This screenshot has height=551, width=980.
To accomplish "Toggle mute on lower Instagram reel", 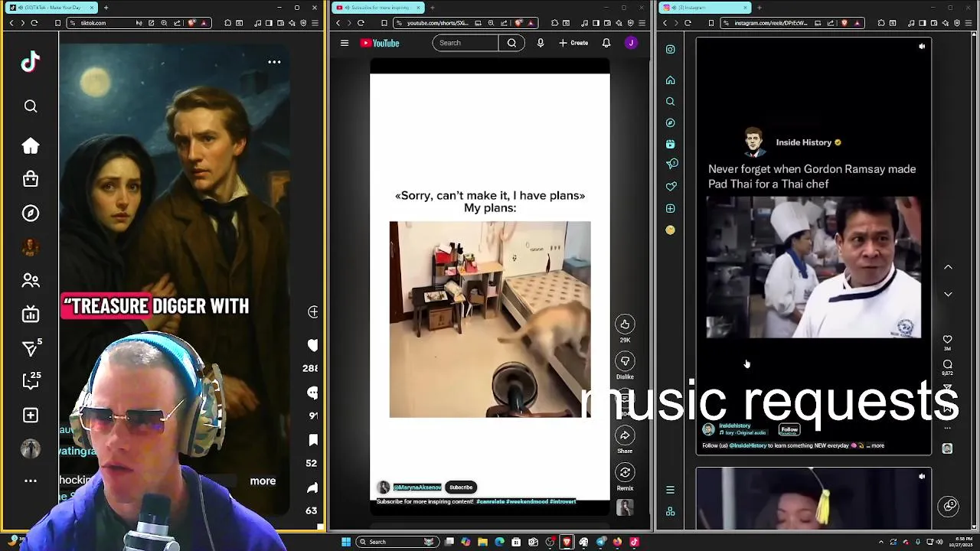I will coord(922,477).
